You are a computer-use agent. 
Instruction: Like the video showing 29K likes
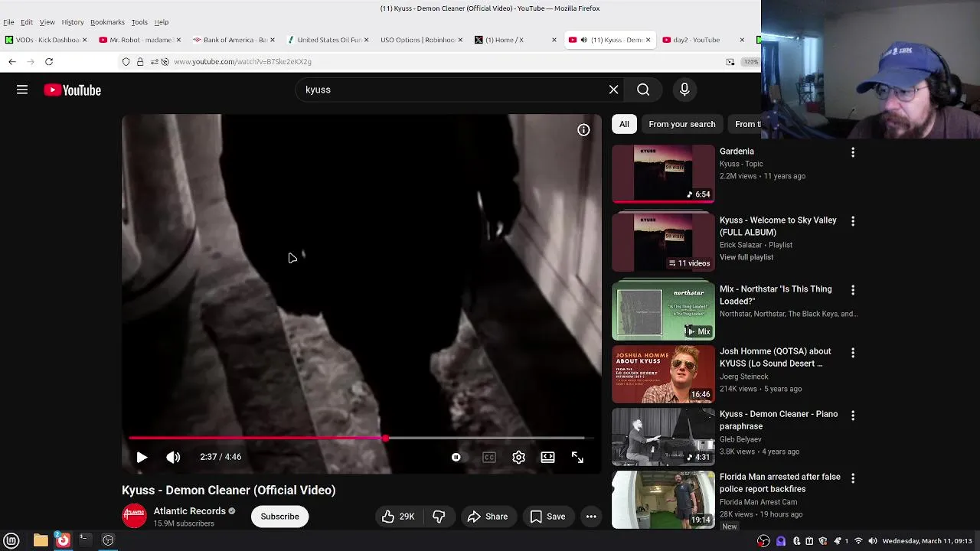pos(398,517)
